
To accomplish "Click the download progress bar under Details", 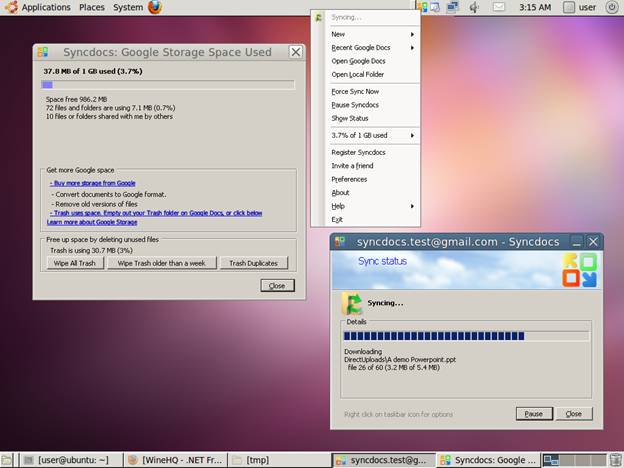I will [x=466, y=336].
